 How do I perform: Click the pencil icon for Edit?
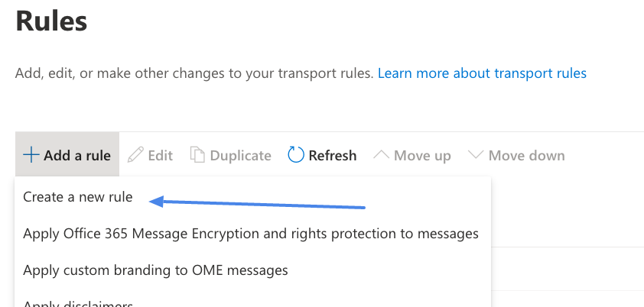(x=135, y=155)
